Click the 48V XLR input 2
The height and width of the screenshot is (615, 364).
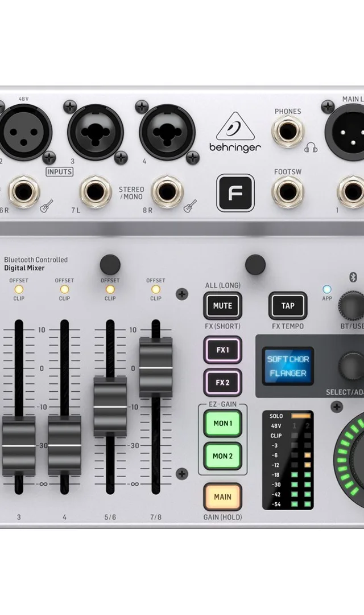pyautogui.click(x=23, y=132)
